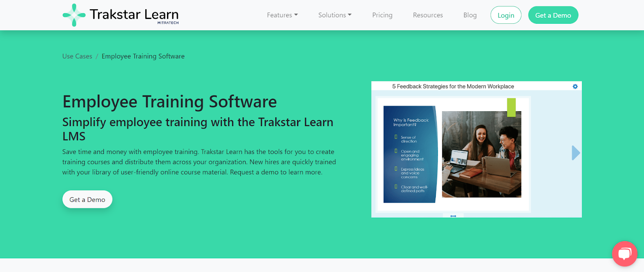Click the Login button

tap(506, 15)
